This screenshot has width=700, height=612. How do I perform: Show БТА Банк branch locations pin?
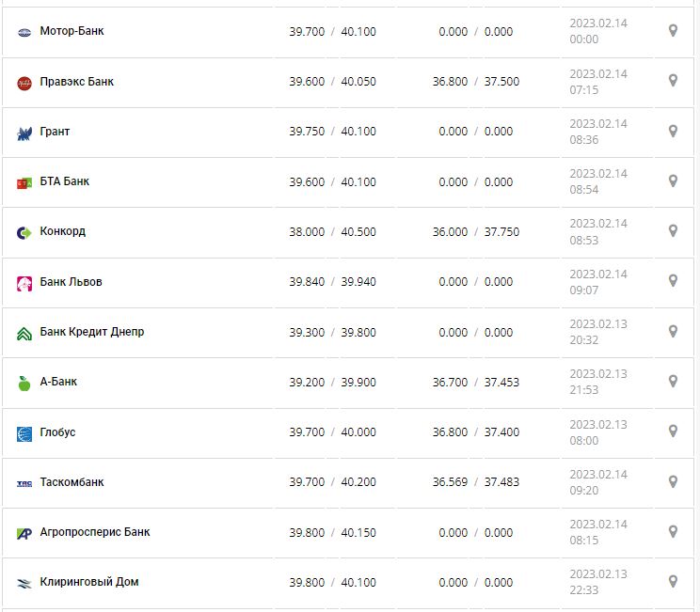point(673,180)
